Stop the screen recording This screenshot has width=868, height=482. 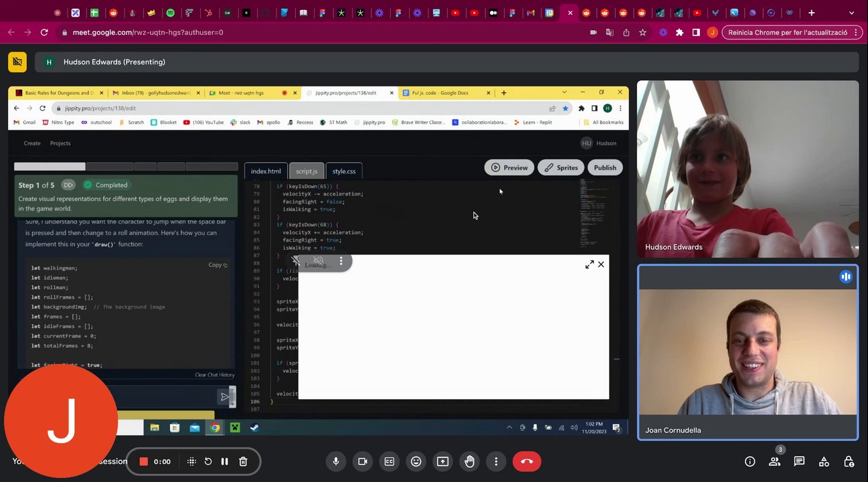[143, 461]
